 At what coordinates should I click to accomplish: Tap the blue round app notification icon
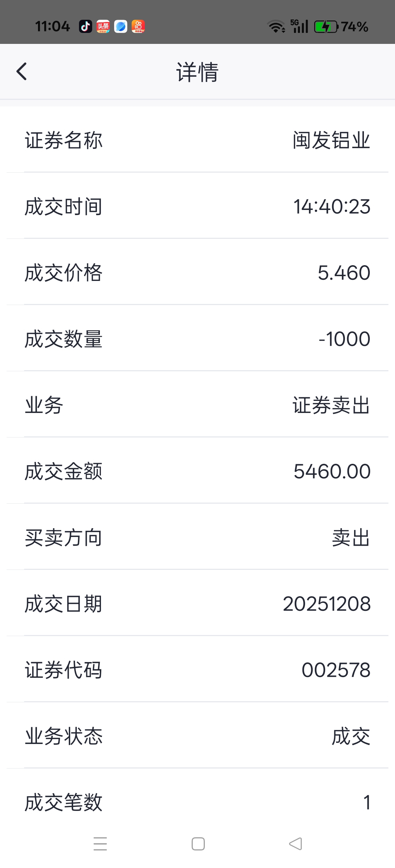click(121, 26)
